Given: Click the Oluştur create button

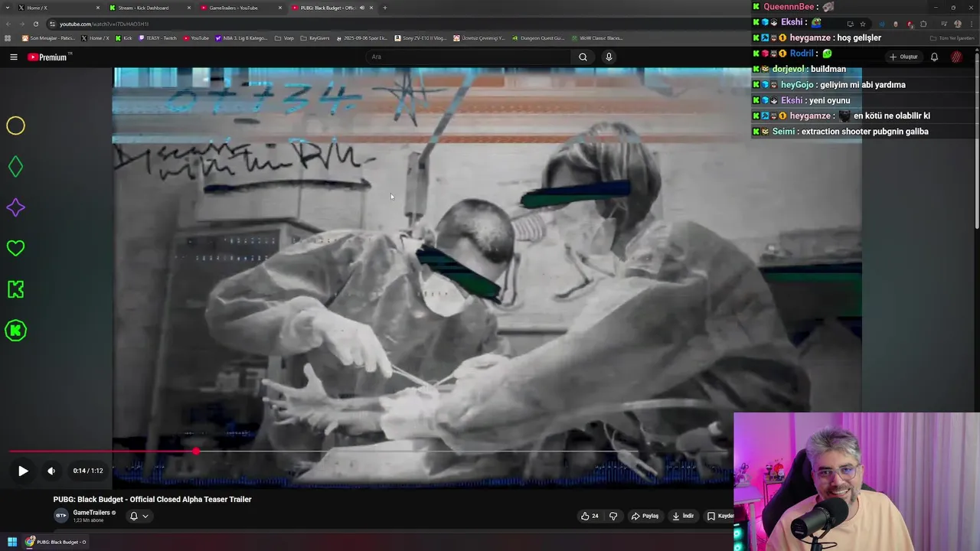Looking at the screenshot, I should tap(903, 57).
